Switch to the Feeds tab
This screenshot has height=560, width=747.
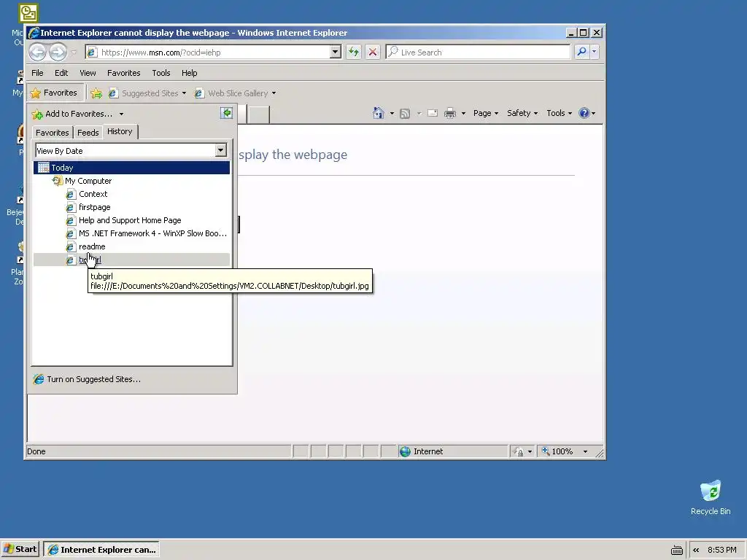tap(88, 133)
